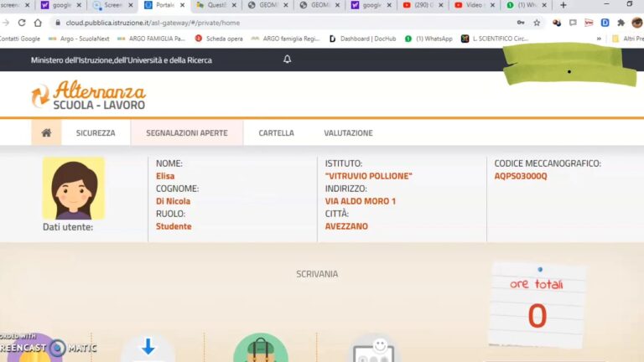Viewport: 644px width, 362px height.
Task: Open the ARGO FAMIGLIA Pa... bookmark
Action: tap(151, 39)
